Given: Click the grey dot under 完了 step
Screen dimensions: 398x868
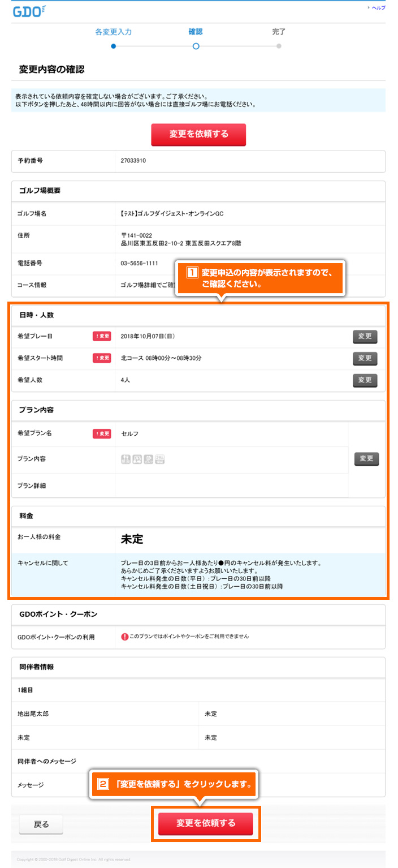Looking at the screenshot, I should [x=279, y=46].
